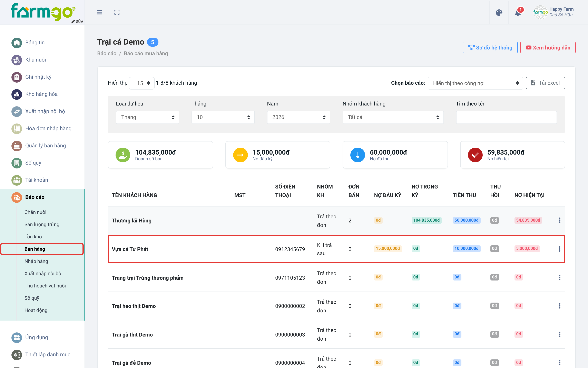This screenshot has height=368, width=588.
Task: Toggle fullscreen mode icon
Action: click(x=117, y=12)
